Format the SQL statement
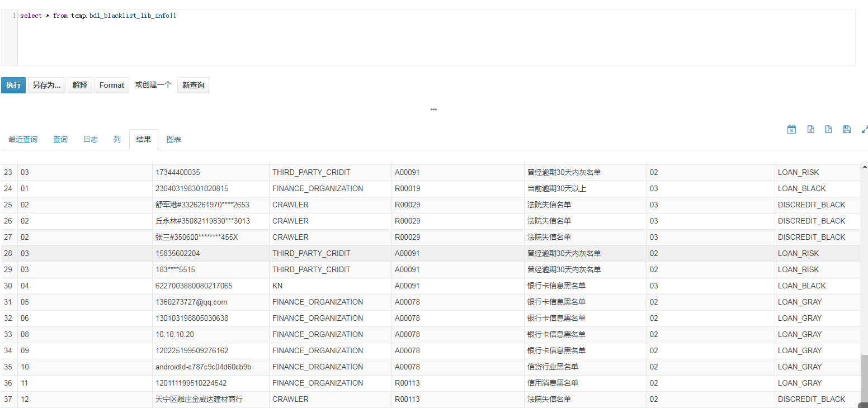 pyautogui.click(x=111, y=85)
